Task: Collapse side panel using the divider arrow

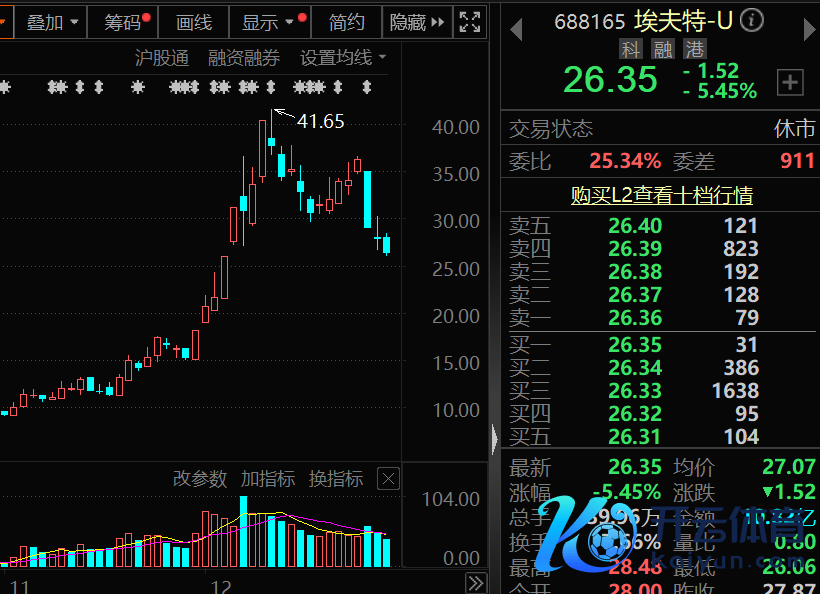Action: pyautogui.click(x=494, y=438)
